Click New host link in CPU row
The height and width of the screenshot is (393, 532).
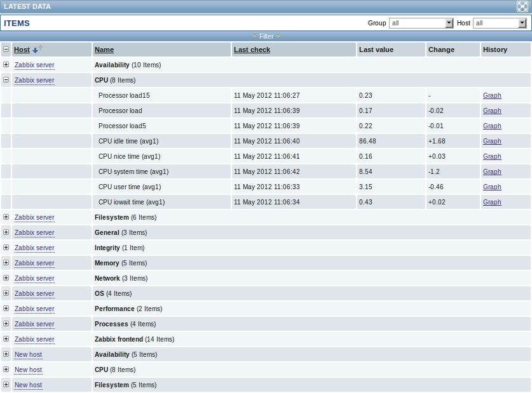pos(28,370)
